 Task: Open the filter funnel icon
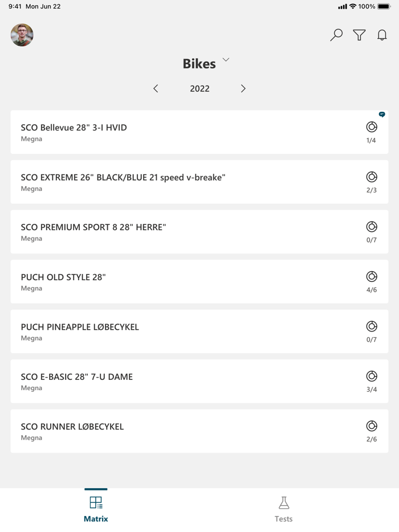pos(359,35)
